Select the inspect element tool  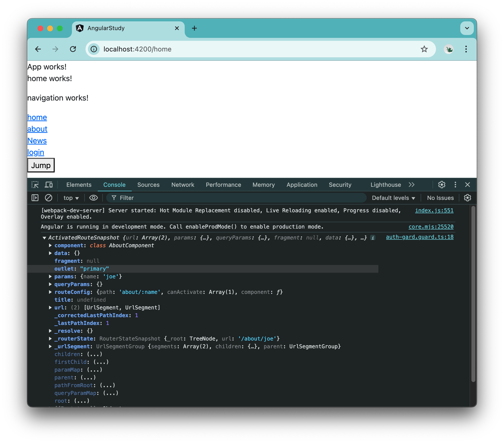(x=35, y=185)
